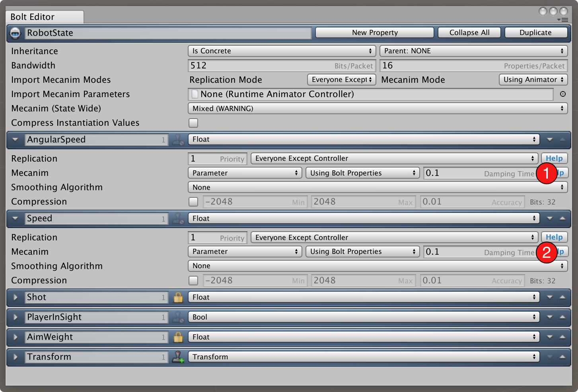Move PlayerInSight property down with arrow
The height and width of the screenshot is (392, 578).
pyautogui.click(x=550, y=317)
